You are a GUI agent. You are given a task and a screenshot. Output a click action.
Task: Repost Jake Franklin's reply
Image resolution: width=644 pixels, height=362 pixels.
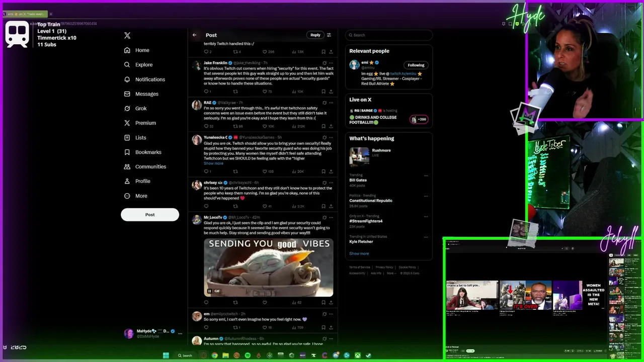tap(235, 92)
